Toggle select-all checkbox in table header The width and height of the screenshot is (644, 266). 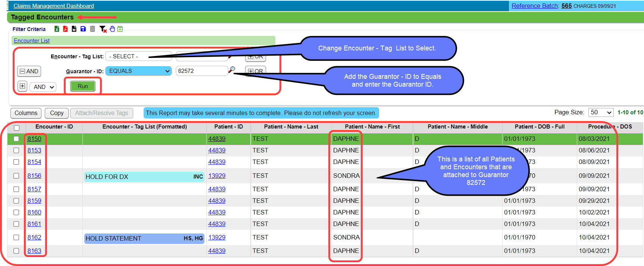(16, 128)
